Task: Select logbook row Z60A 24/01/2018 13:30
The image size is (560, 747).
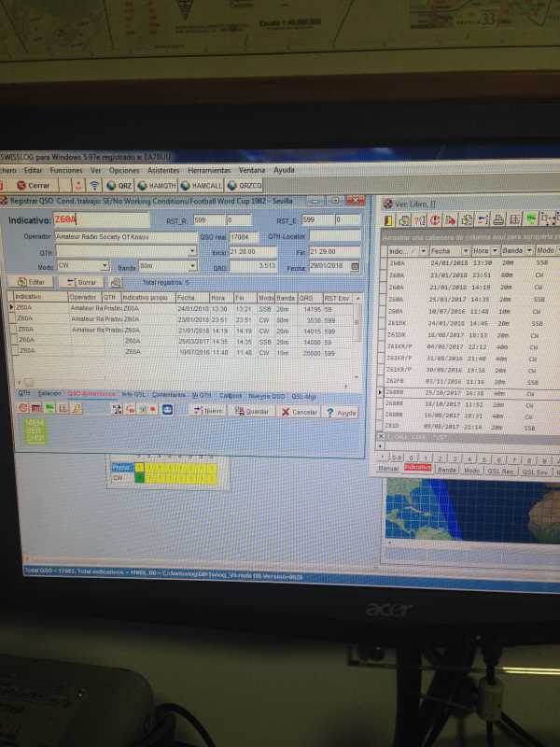Action: [x=469, y=262]
